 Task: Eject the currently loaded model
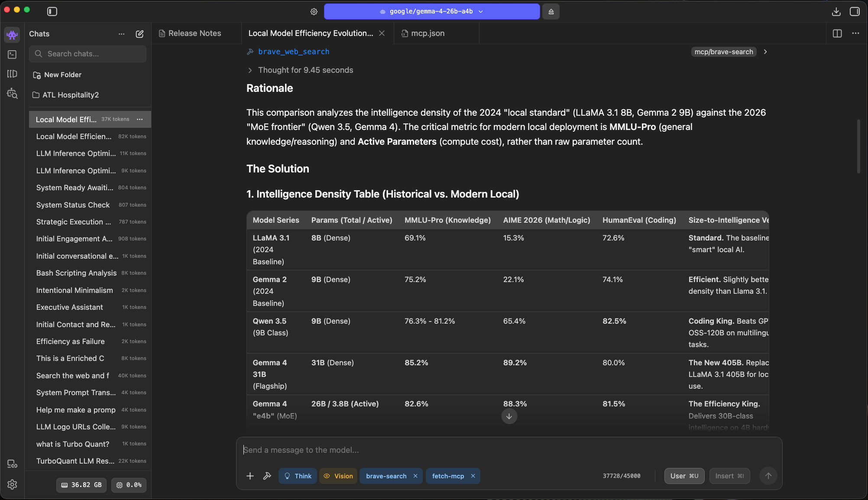(x=551, y=12)
